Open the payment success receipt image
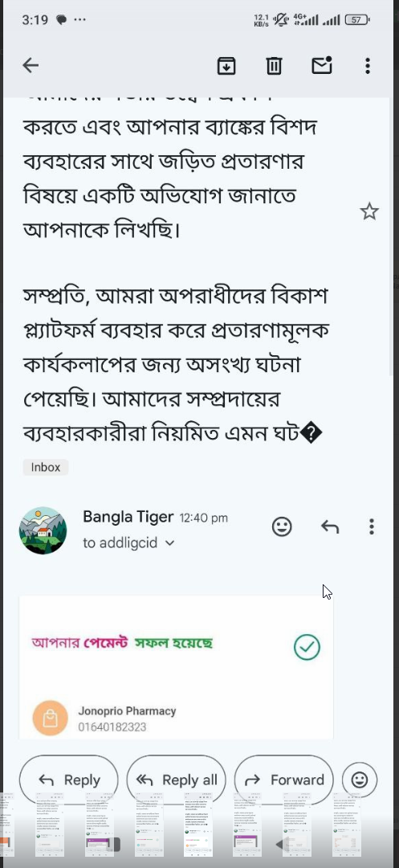 [x=177, y=667]
